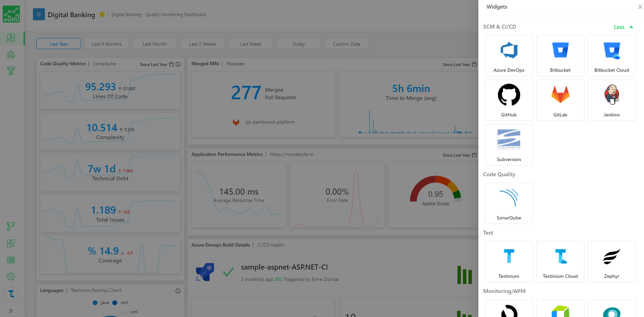Select the Last Week filter
Viewport: 644px width, 317px height.
(x=251, y=44)
